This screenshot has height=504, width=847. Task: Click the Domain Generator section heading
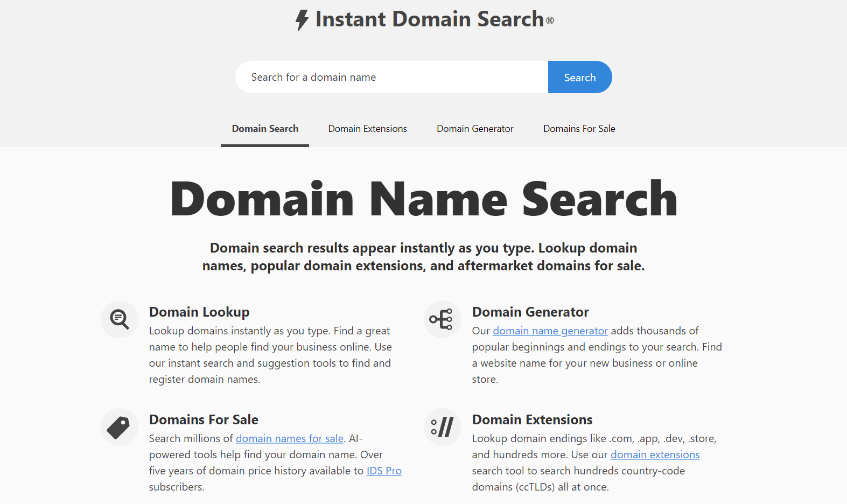[x=530, y=312]
